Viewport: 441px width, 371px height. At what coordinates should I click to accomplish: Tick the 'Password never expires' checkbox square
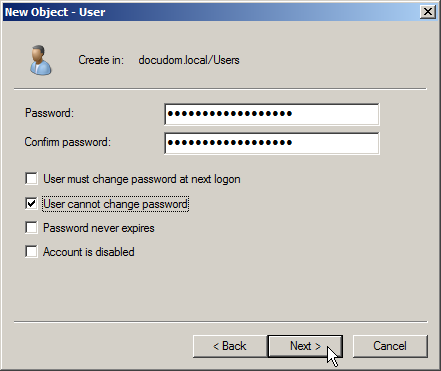pos(31,228)
